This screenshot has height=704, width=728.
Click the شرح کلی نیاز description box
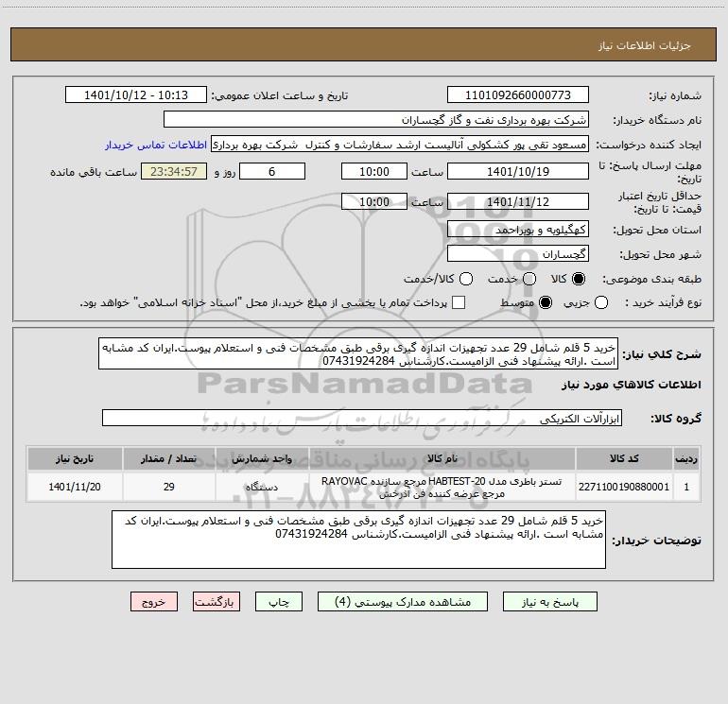(358, 353)
